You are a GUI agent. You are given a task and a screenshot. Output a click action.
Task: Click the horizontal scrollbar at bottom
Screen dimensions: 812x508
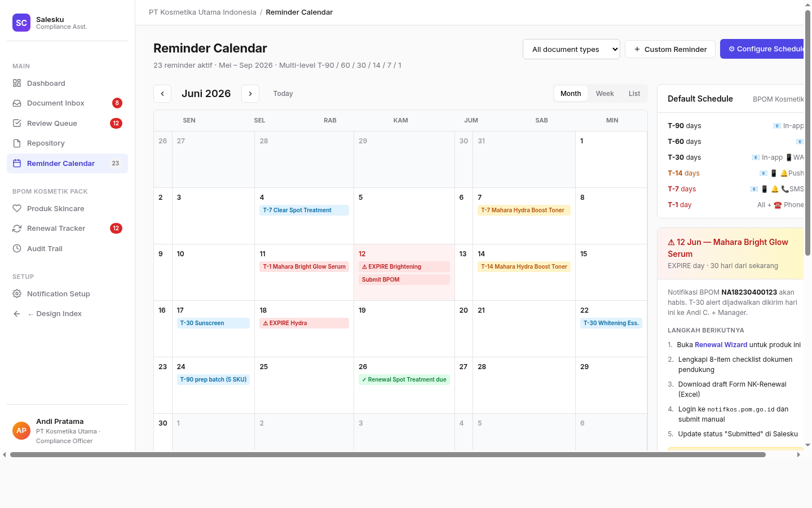(x=388, y=454)
